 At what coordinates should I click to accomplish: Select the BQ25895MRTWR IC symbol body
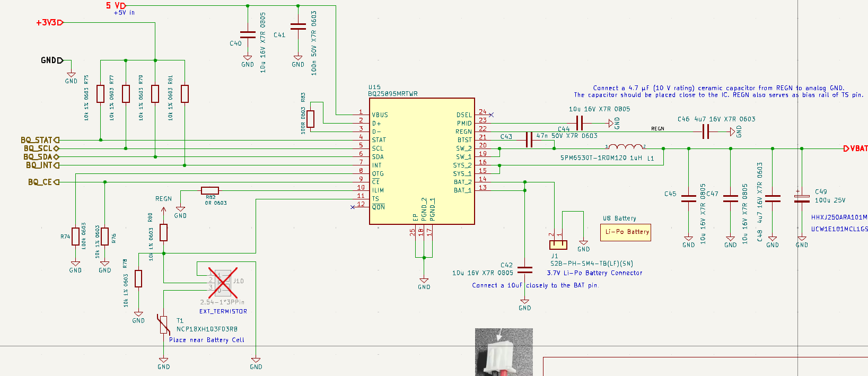422,161
